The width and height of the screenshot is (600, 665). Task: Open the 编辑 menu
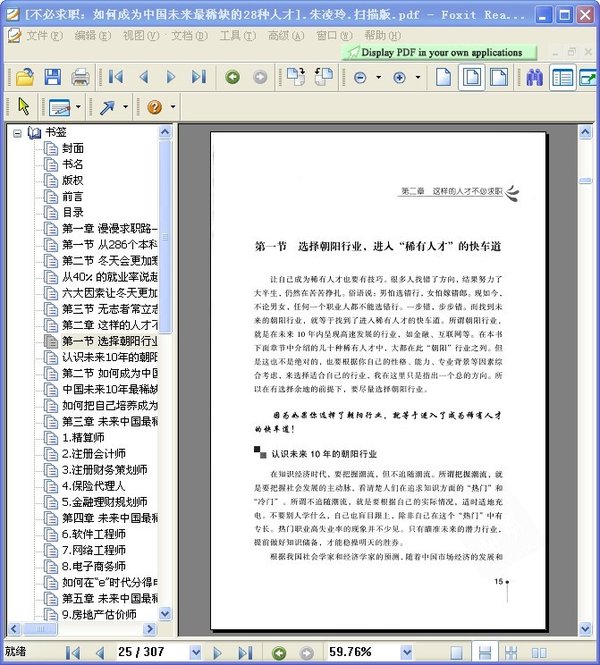[x=92, y=36]
